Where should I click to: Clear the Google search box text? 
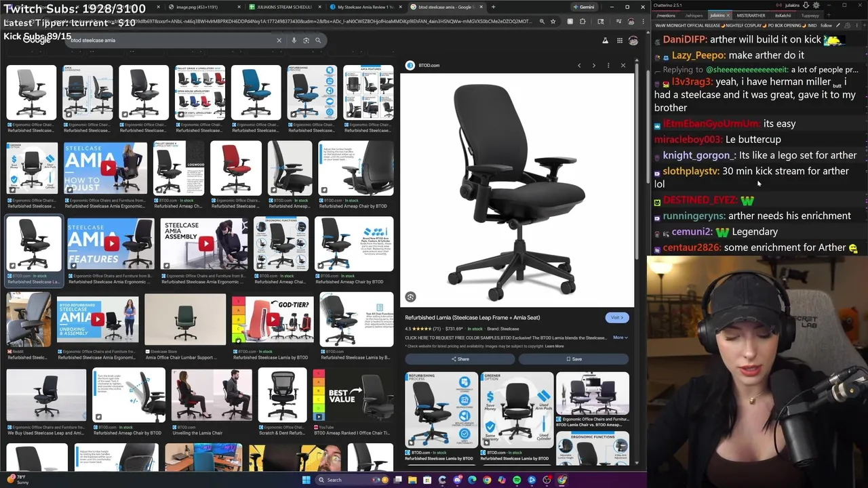[279, 40]
